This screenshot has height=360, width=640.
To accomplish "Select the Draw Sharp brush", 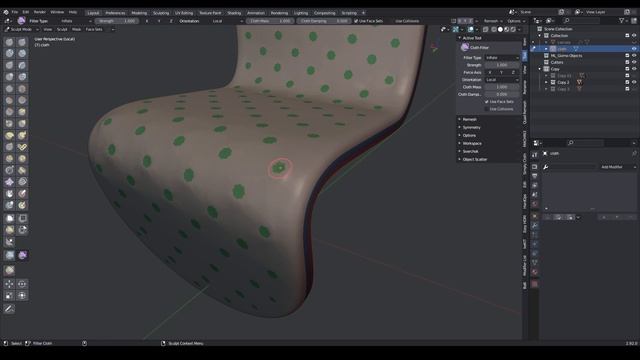I will (x=22, y=42).
